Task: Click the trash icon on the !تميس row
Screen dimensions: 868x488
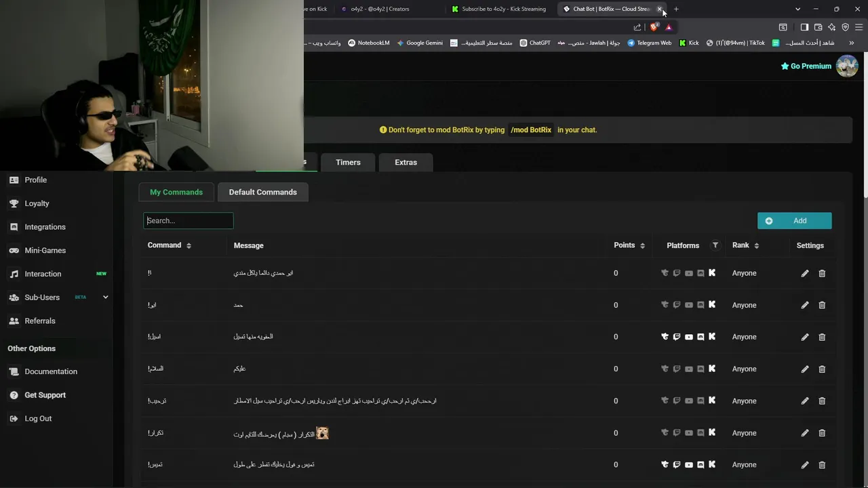Action: pos(822,465)
